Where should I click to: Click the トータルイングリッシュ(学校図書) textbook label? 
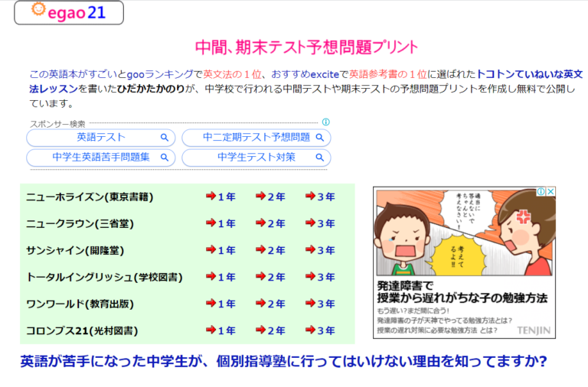tap(104, 278)
